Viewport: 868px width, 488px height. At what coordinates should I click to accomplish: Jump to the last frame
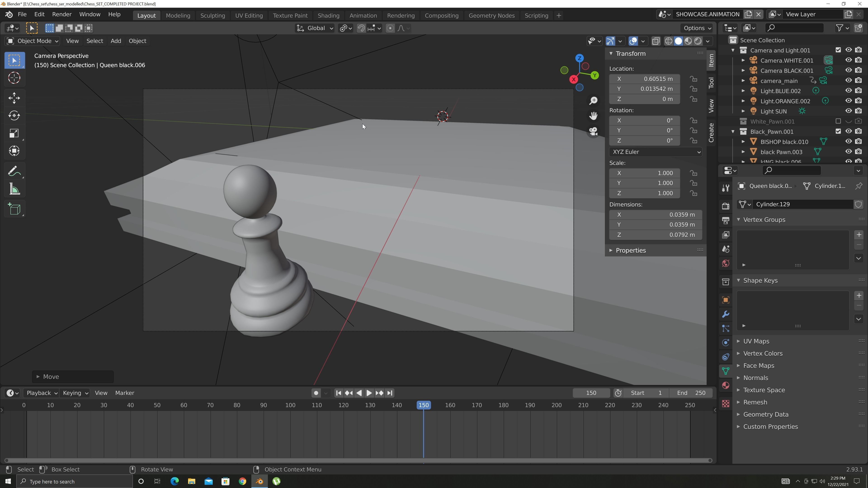[x=390, y=393]
